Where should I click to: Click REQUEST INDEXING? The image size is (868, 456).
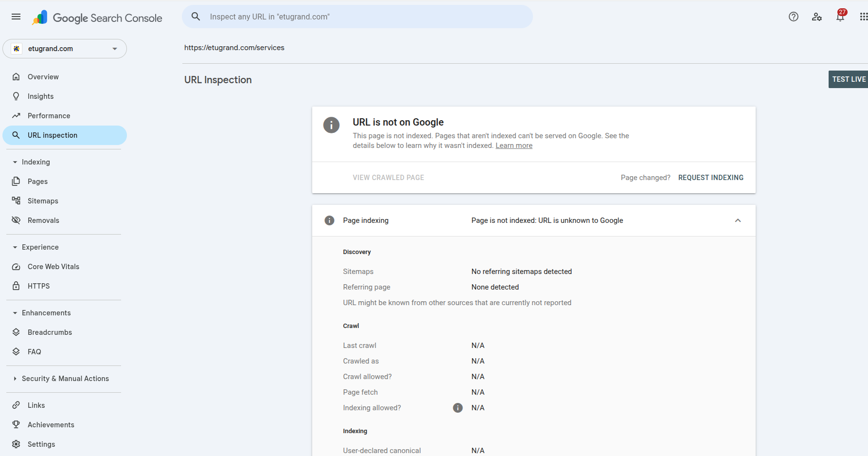click(710, 178)
